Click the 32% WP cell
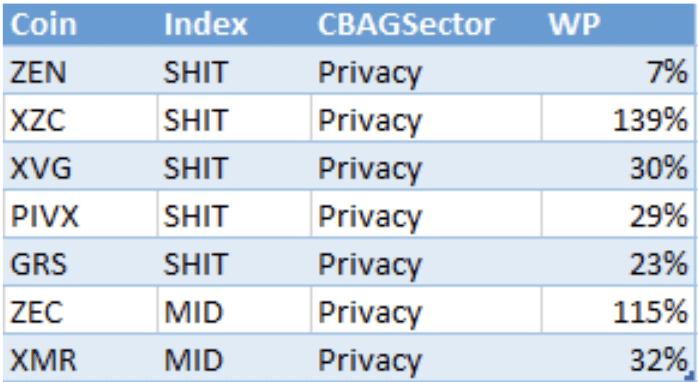This screenshot has height=382, width=698. coord(618,358)
